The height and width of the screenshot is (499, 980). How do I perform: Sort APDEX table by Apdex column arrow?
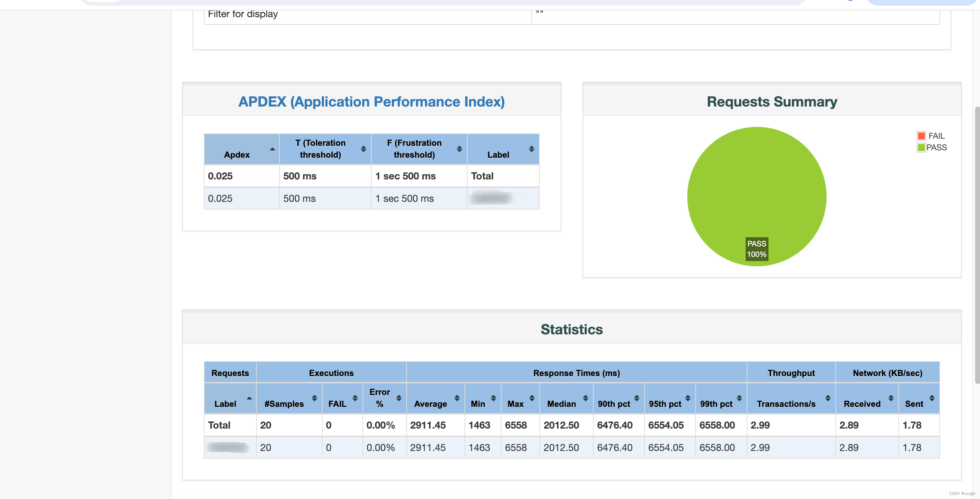coord(272,149)
